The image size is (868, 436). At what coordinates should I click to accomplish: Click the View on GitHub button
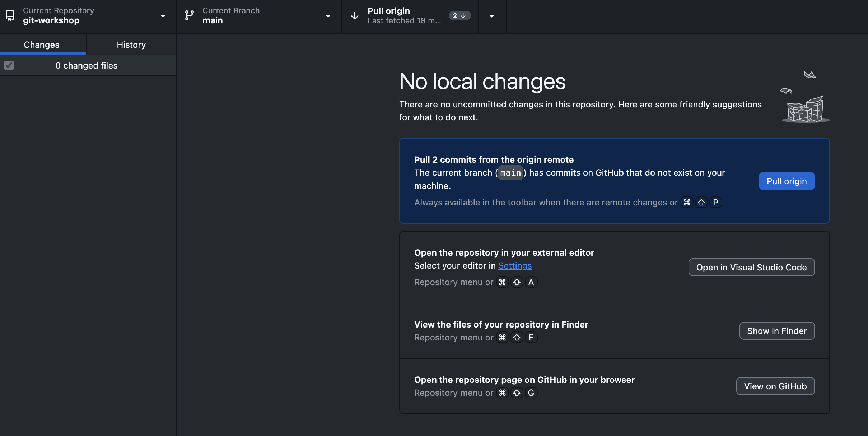click(x=775, y=386)
